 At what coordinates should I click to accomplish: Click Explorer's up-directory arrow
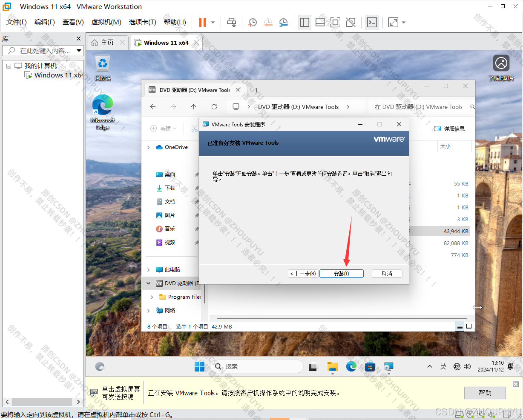click(x=194, y=107)
